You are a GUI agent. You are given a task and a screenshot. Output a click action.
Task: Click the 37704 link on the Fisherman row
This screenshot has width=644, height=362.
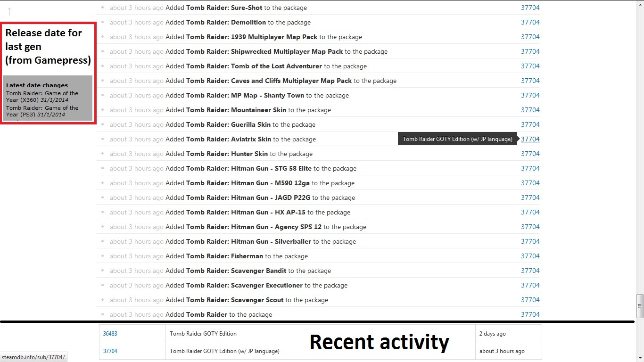530,256
